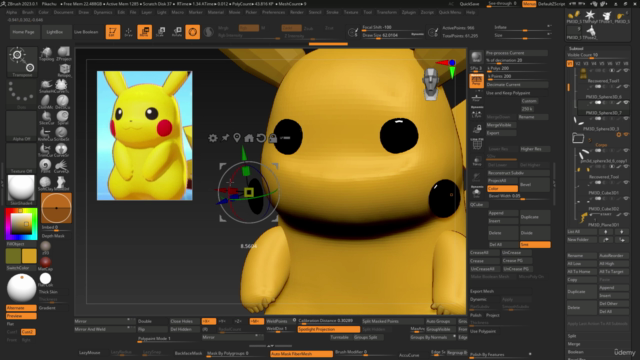Select the SnakeHook brush
Viewport: 640px width, 360px height.
click(46, 86)
